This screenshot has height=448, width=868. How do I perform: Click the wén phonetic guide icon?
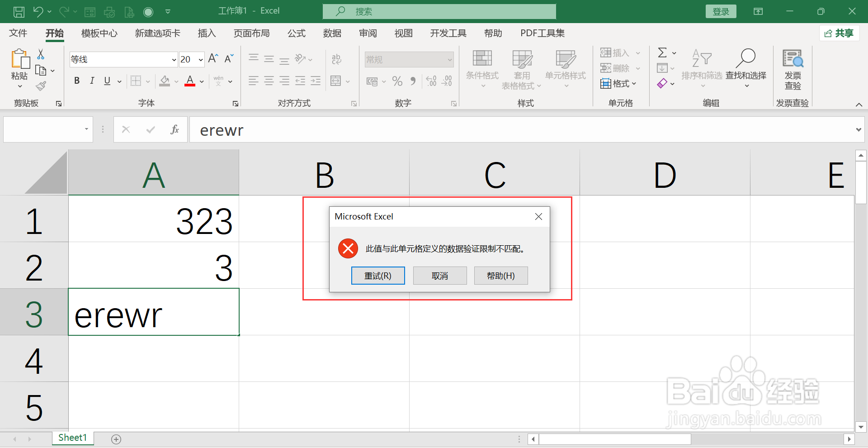click(218, 81)
